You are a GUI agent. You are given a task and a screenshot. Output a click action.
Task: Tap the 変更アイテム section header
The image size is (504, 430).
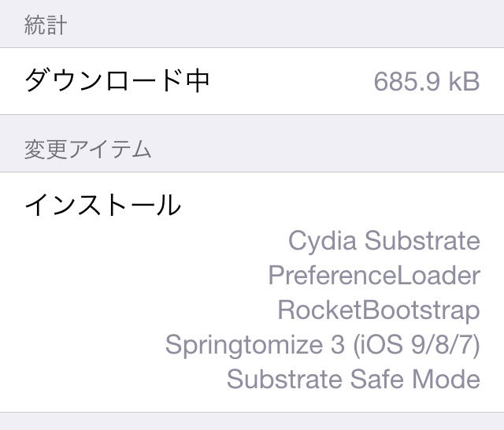pyautogui.click(x=87, y=150)
